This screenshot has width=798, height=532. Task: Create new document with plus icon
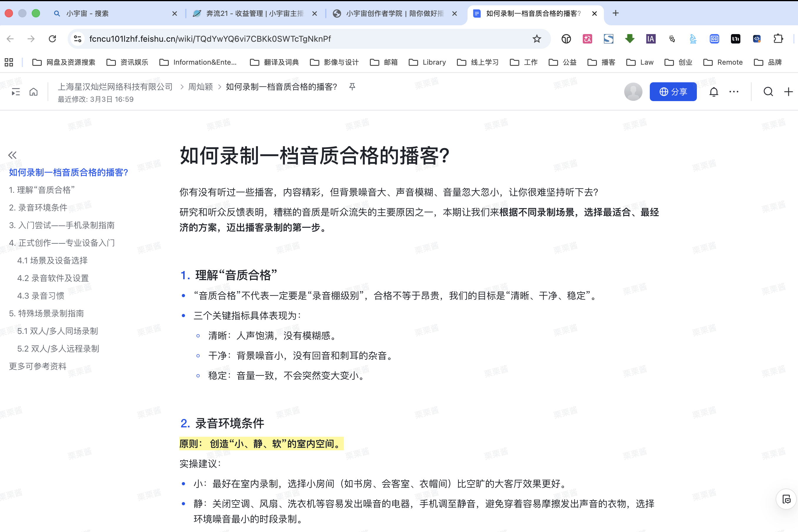click(788, 92)
